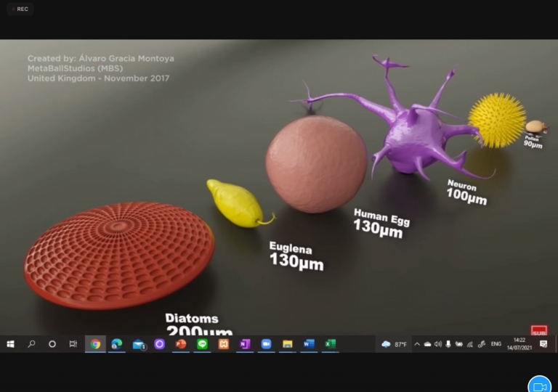The height and width of the screenshot is (392, 558).
Task: Click the battery status tray icon
Action: [459, 344]
